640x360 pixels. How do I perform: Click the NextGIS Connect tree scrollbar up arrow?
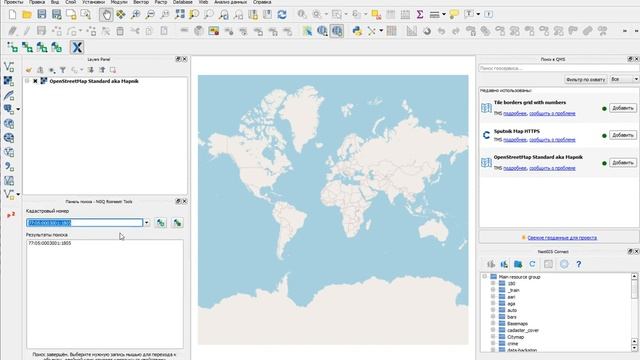634,276
